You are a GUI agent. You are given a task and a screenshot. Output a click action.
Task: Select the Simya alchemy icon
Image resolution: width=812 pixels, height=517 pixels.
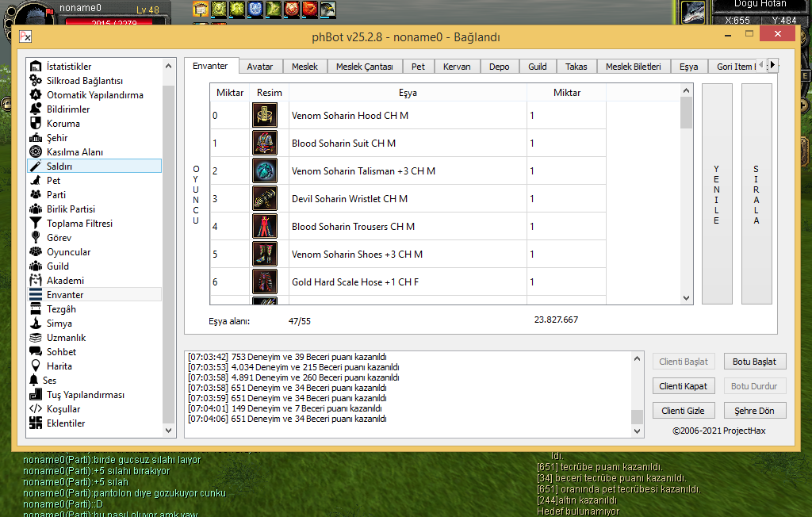[x=36, y=324]
